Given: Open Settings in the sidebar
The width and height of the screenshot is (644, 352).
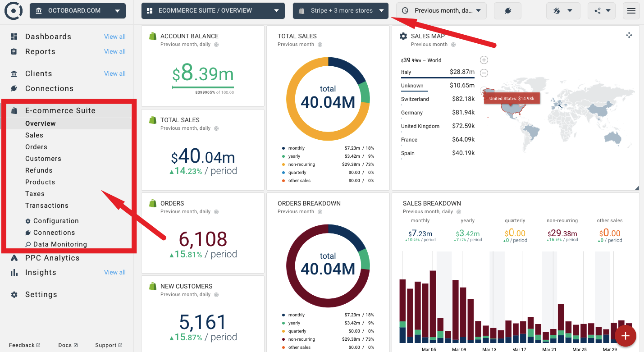Looking at the screenshot, I should [41, 294].
